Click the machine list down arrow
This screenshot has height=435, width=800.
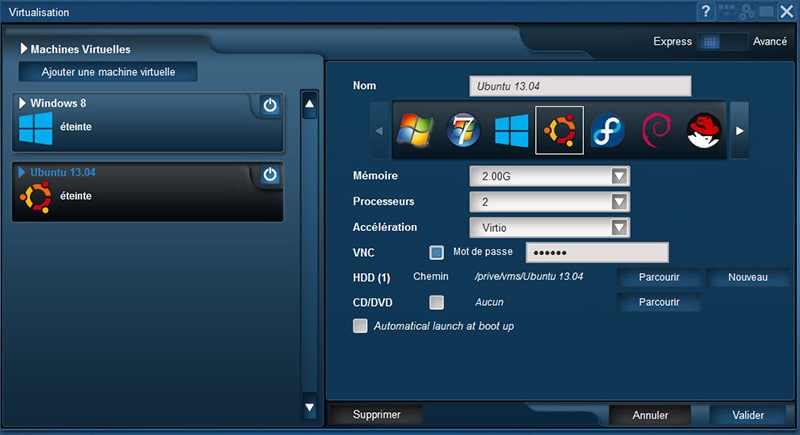point(309,407)
